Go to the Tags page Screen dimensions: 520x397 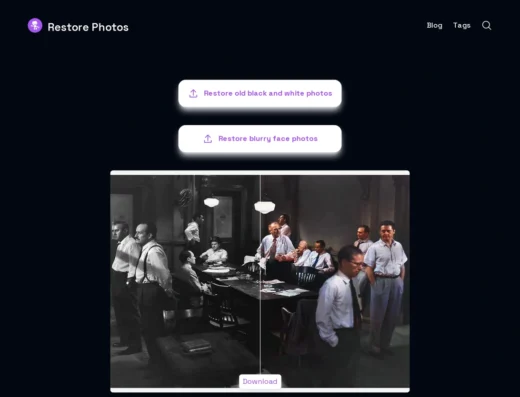(462, 26)
